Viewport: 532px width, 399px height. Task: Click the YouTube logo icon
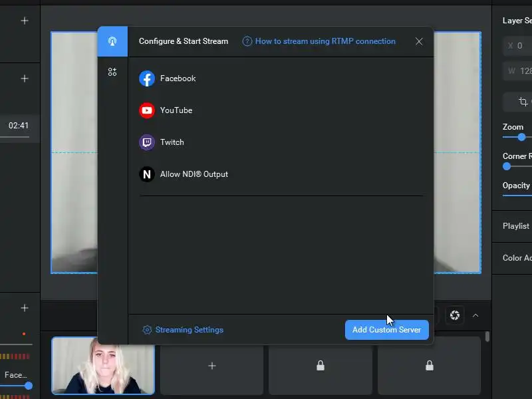click(x=147, y=110)
